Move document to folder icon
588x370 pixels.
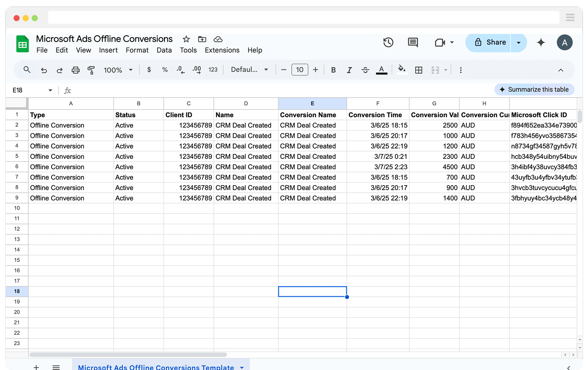(202, 39)
